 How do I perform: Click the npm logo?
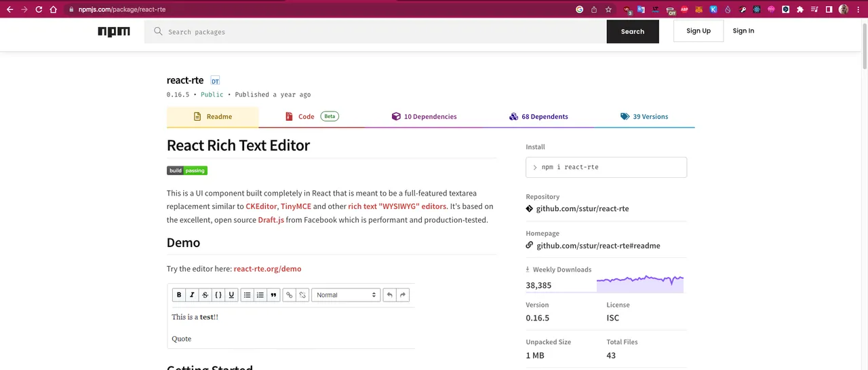[114, 31]
